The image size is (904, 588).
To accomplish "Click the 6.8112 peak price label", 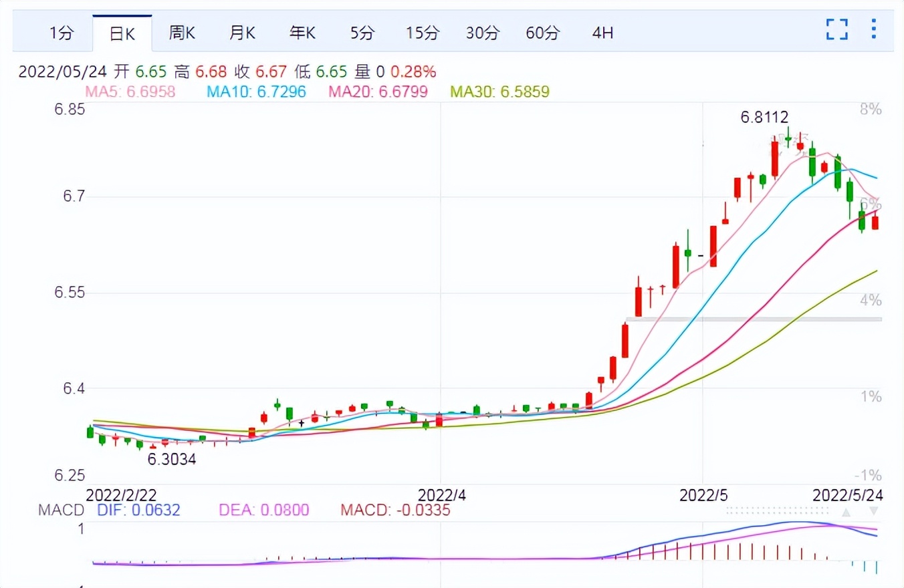I will pos(764,117).
